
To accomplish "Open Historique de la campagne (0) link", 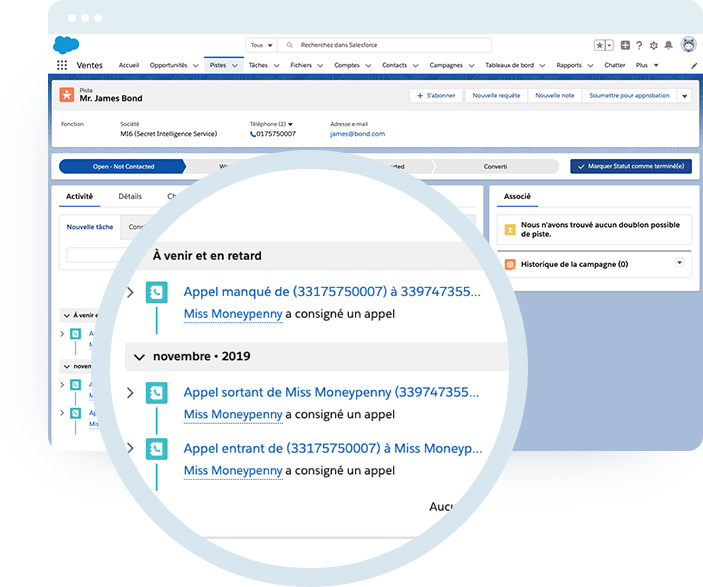I will (x=574, y=265).
